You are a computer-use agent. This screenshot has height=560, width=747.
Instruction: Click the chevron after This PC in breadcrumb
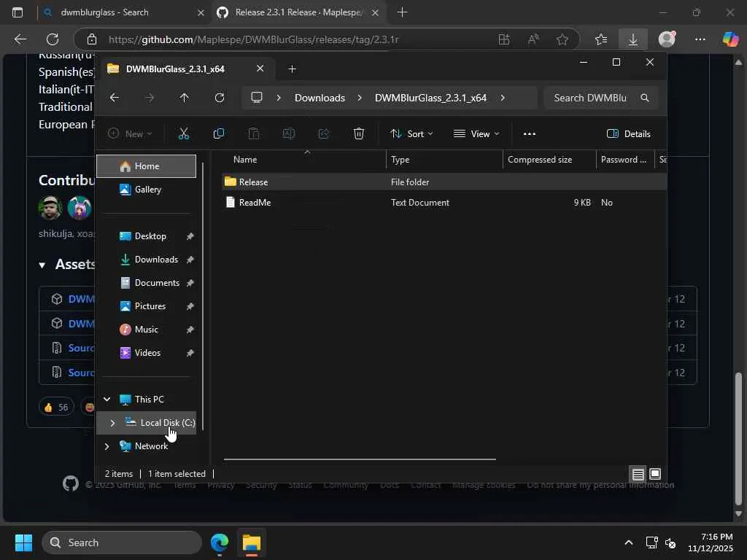(x=279, y=98)
